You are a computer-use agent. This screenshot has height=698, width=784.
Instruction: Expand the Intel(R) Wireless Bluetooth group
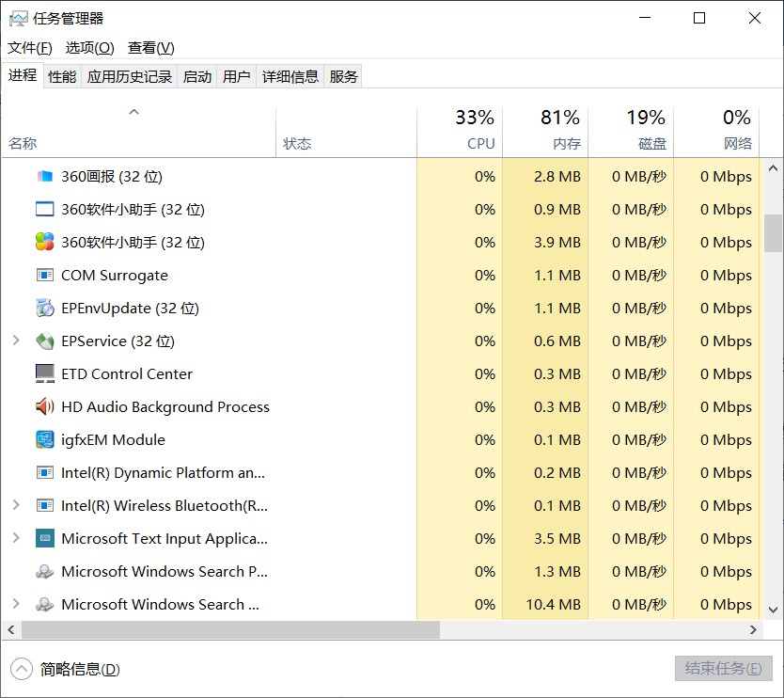point(16,505)
